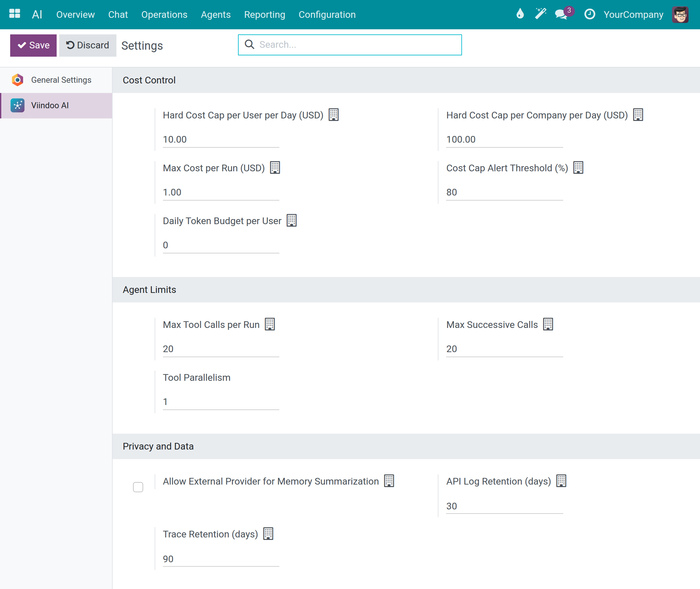The image size is (700, 589).
Task: Select General Settings in sidebar
Action: tap(56, 80)
